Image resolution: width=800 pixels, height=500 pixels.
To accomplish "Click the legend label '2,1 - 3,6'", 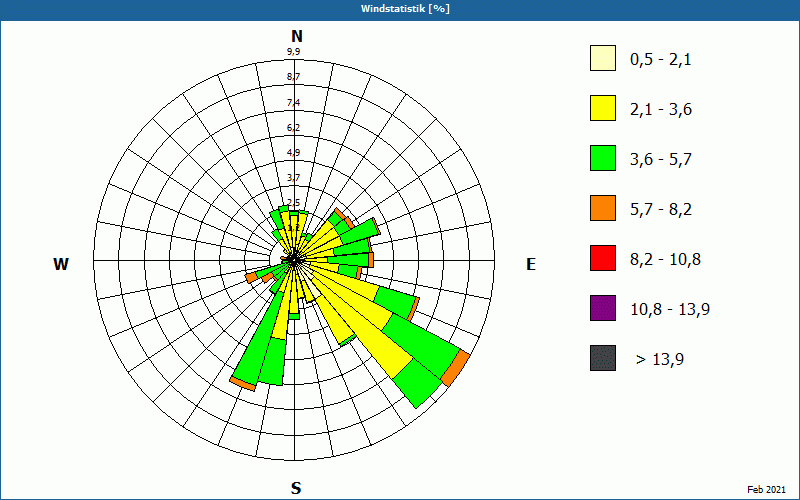I will click(x=661, y=110).
